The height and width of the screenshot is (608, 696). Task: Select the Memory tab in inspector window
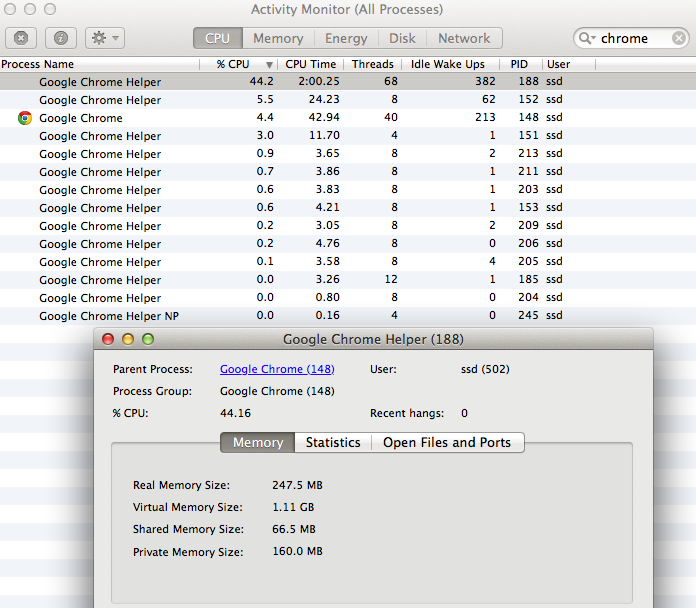258,442
